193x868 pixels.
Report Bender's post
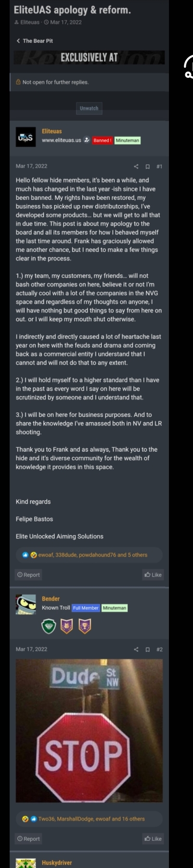tap(28, 838)
